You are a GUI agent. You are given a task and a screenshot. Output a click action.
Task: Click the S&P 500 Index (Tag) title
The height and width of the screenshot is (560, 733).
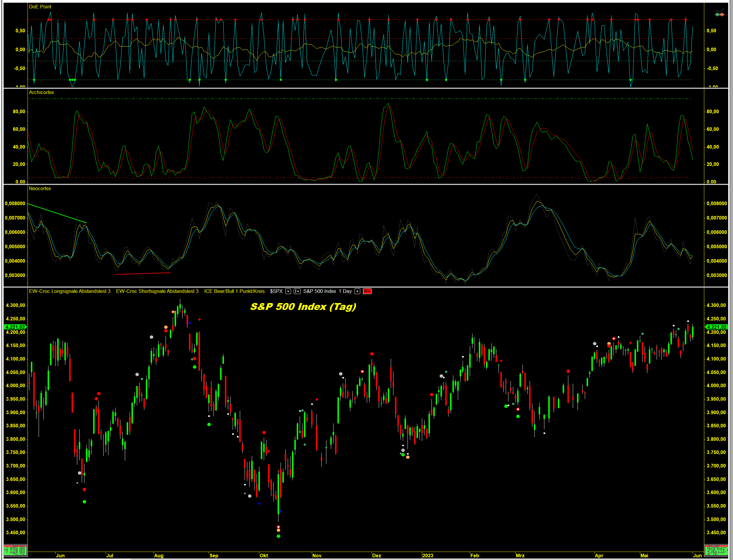303,307
